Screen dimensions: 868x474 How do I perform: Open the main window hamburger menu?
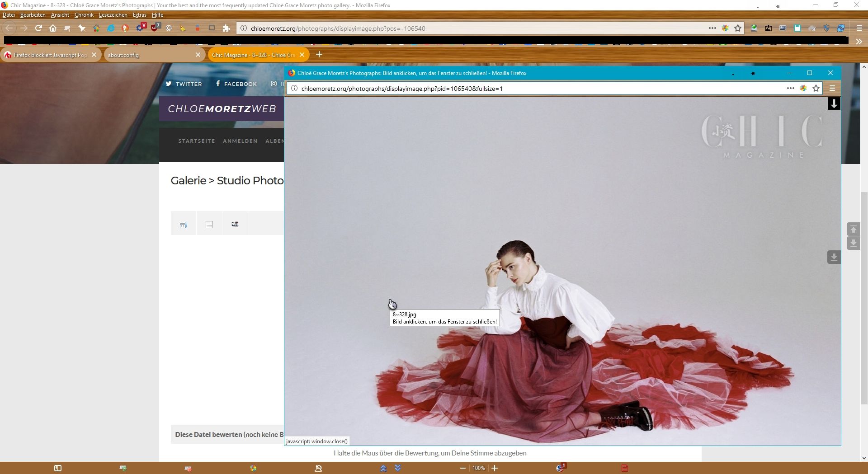(859, 28)
